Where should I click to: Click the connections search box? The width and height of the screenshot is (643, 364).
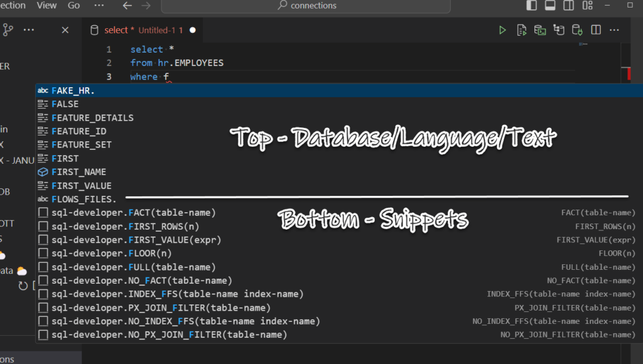306,6
